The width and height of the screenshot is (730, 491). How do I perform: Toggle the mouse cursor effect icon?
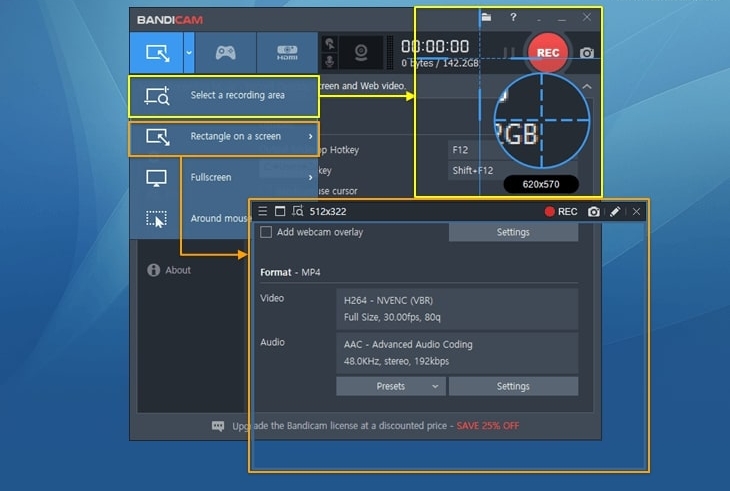[329, 44]
